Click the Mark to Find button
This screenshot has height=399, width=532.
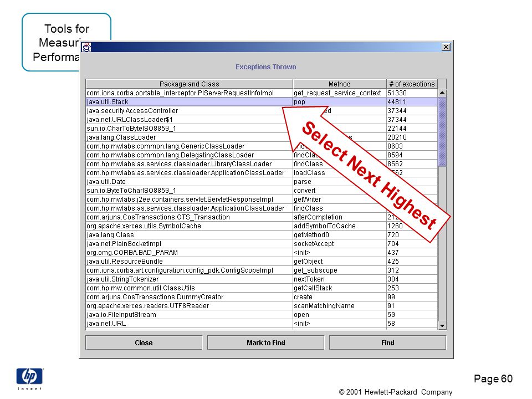(x=265, y=342)
